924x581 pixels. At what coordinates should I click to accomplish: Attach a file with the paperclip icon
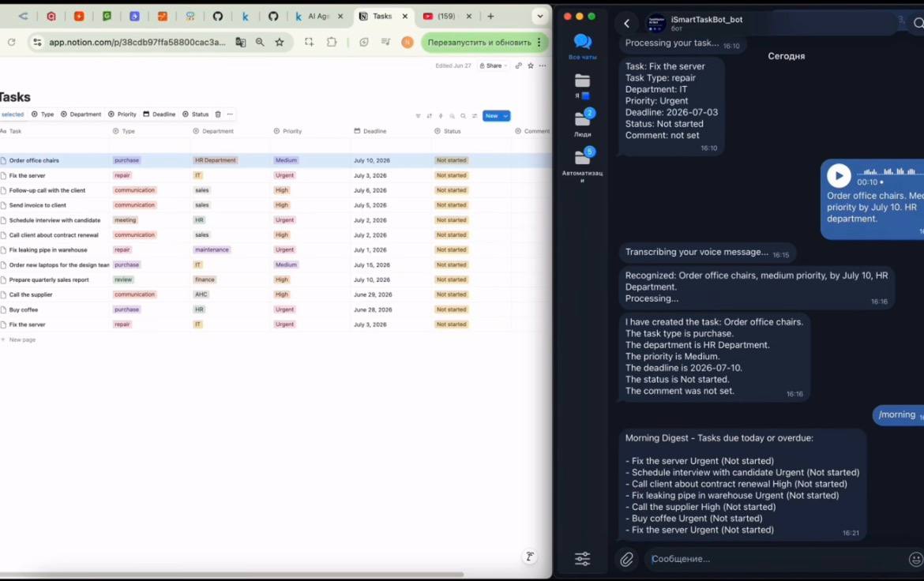tap(626, 559)
